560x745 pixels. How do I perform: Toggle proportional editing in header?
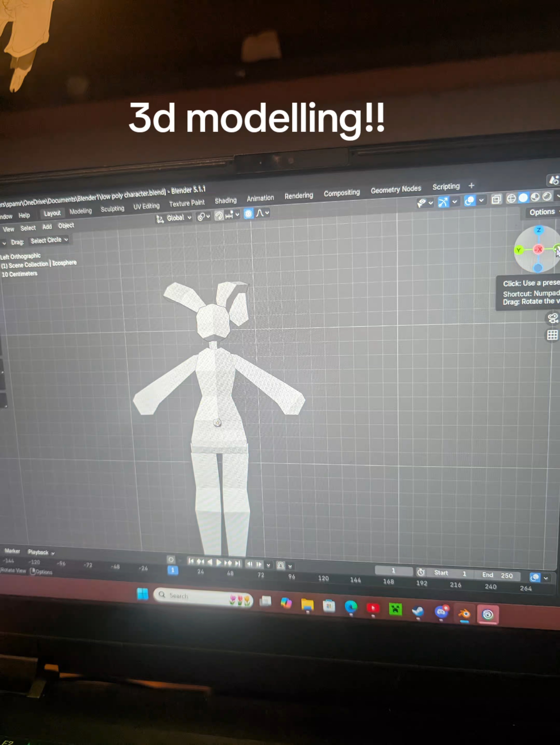[248, 214]
